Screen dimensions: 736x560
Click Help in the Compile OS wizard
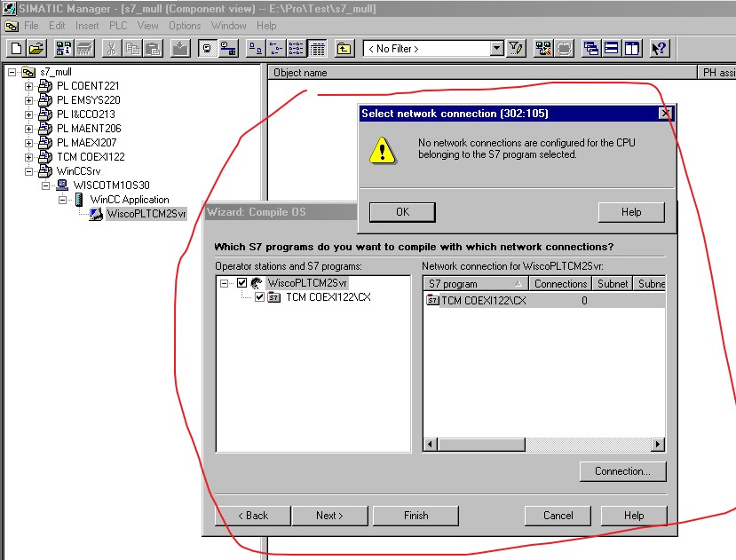(634, 516)
